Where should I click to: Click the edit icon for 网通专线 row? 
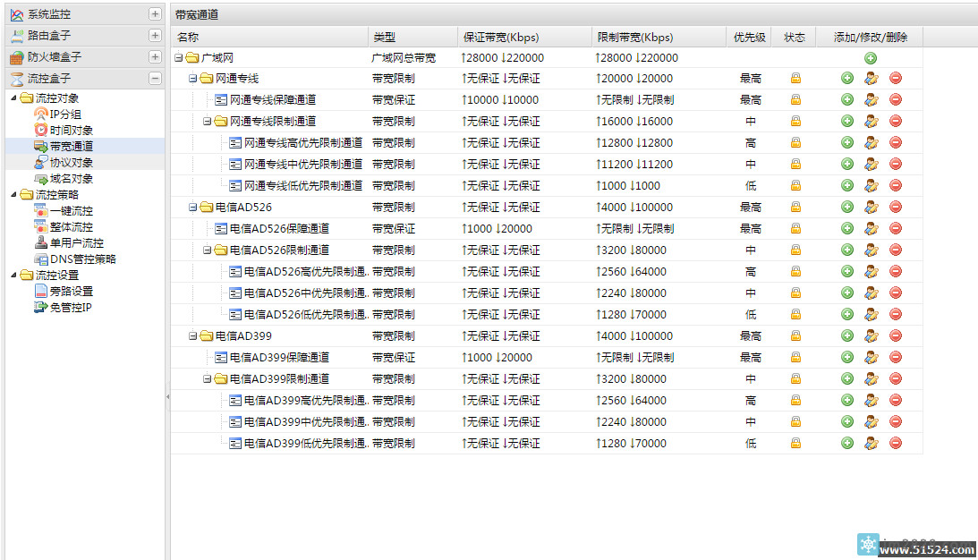click(x=871, y=79)
